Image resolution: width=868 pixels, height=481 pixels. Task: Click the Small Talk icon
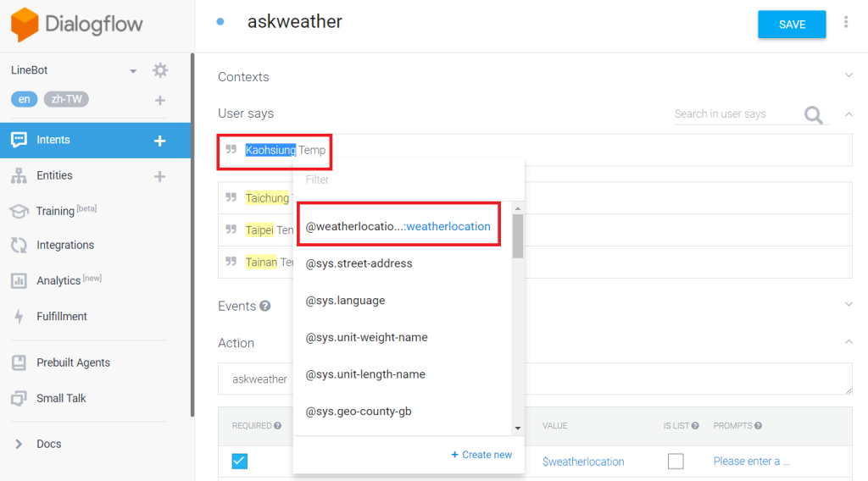tap(19, 398)
